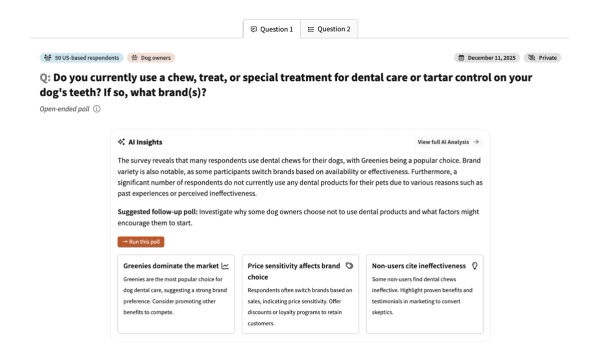Open the Greenies dominate the market card
The width and height of the screenshot is (600, 362).
tap(176, 294)
